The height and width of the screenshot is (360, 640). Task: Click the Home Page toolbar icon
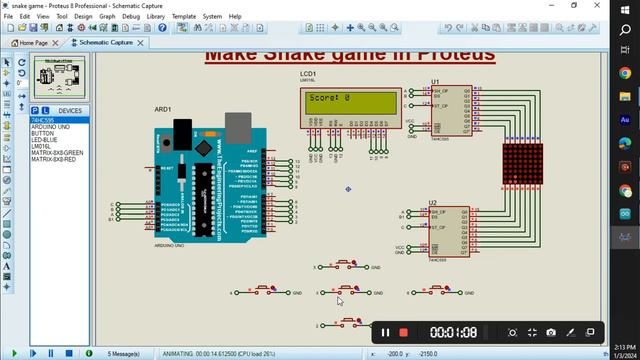60,28
